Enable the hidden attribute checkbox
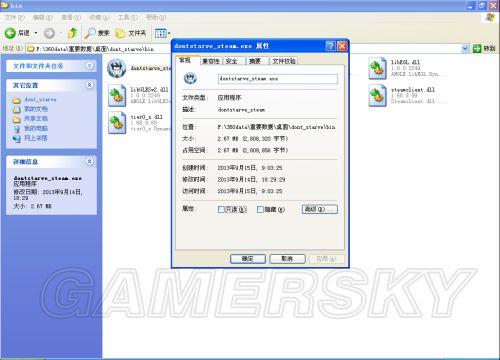The width and height of the screenshot is (500, 360). tap(260, 209)
